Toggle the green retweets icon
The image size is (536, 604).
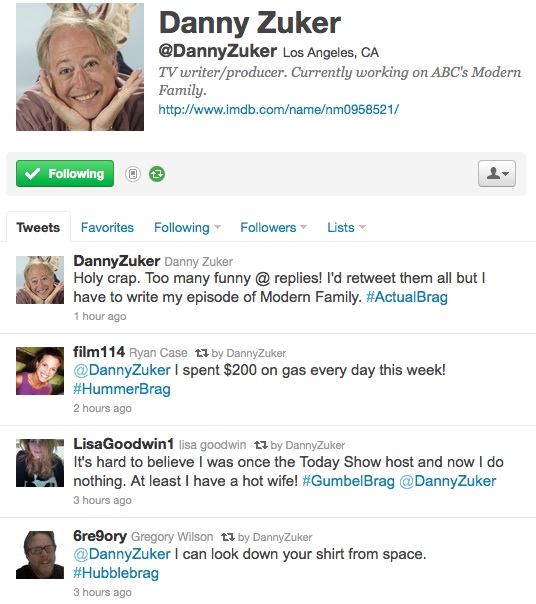tap(157, 174)
